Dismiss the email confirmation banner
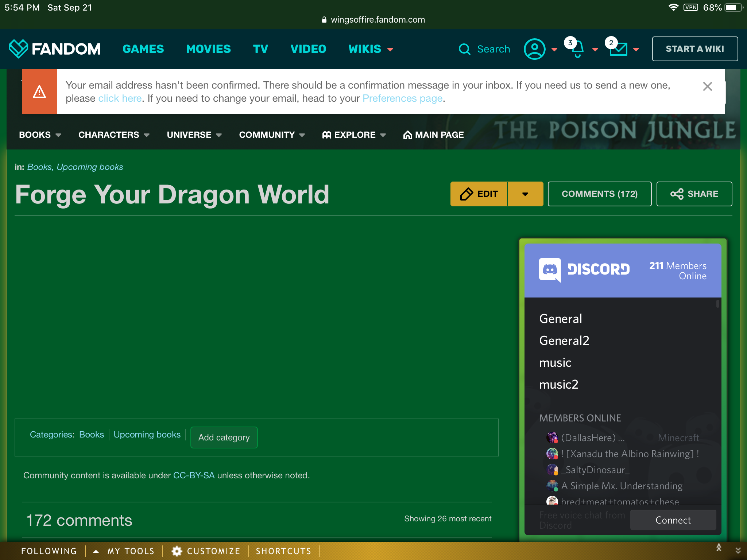This screenshot has width=747, height=560. point(707,86)
